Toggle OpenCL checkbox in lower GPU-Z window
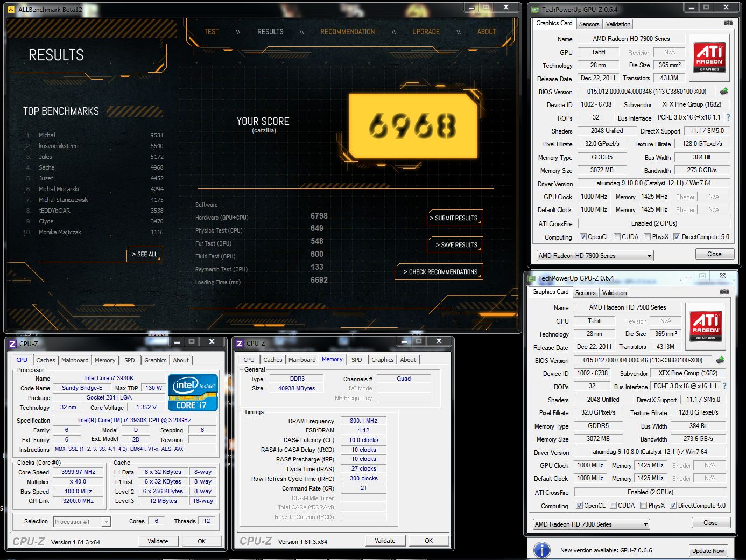The width and height of the screenshot is (746, 560). click(579, 506)
